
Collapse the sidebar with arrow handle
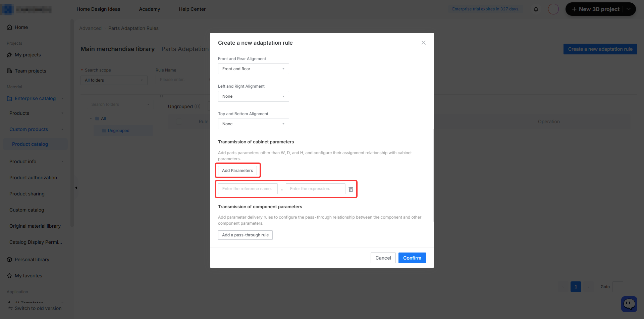tap(76, 188)
